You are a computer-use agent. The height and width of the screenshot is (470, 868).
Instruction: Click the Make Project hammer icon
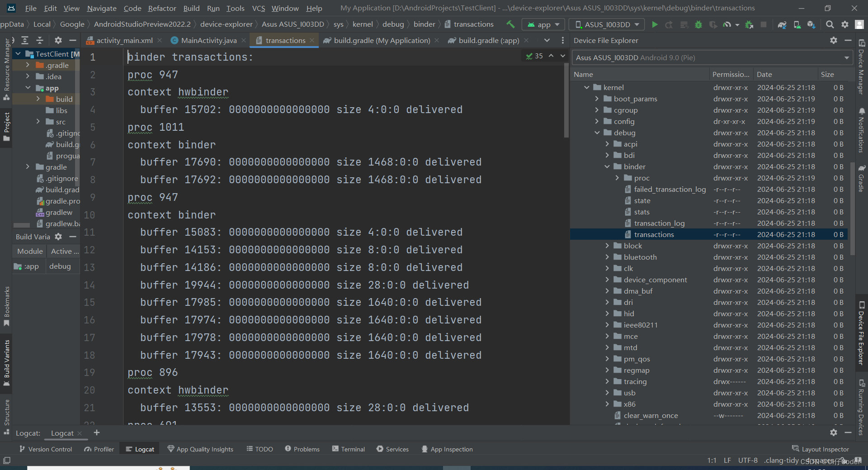pos(510,24)
